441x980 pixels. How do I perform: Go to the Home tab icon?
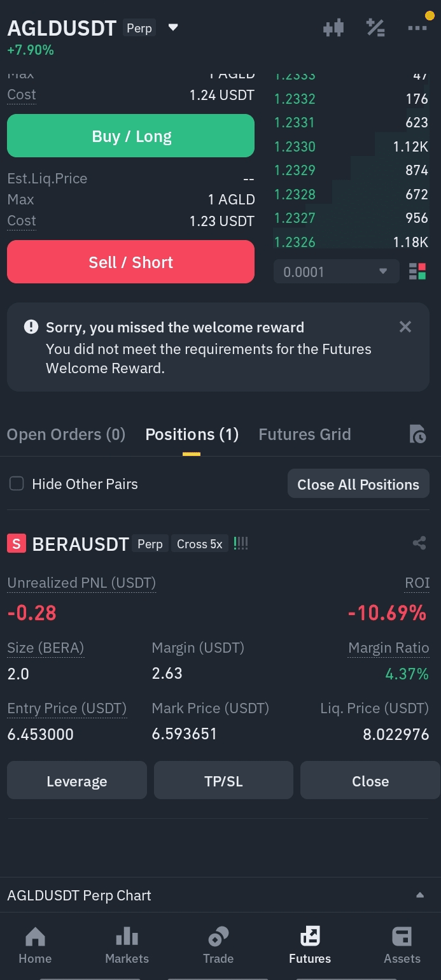point(35,936)
